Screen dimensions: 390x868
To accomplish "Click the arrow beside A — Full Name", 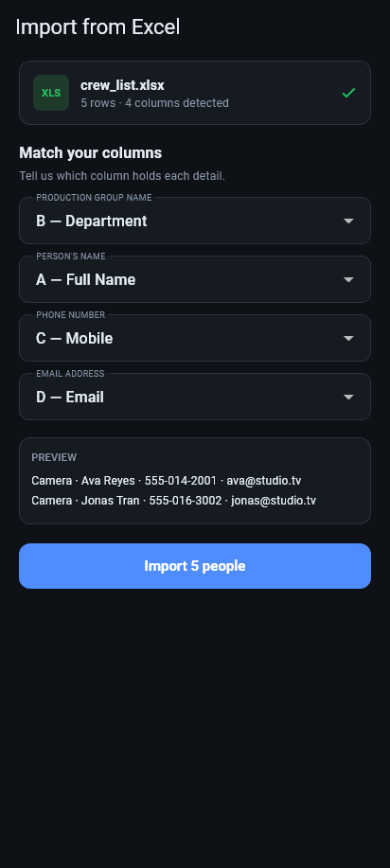I will point(348,279).
